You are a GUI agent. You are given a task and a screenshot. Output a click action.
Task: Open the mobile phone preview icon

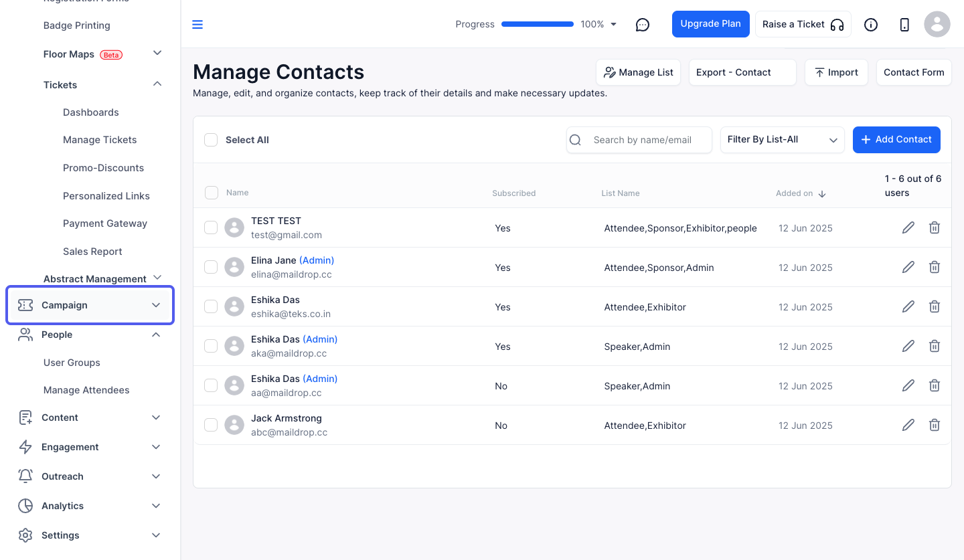[x=904, y=25]
